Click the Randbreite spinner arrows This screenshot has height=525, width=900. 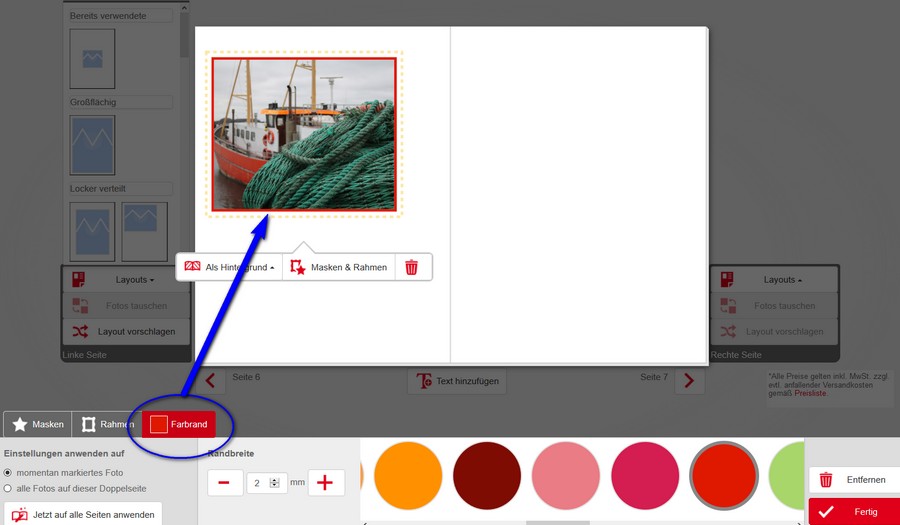point(274,483)
